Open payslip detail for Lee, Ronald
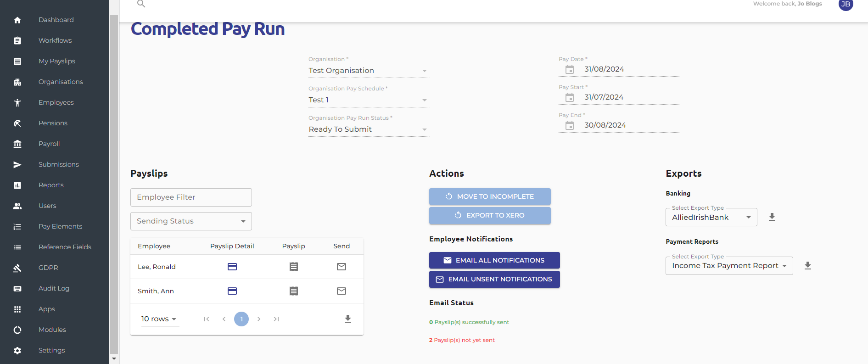This screenshot has width=868, height=364. 232,267
